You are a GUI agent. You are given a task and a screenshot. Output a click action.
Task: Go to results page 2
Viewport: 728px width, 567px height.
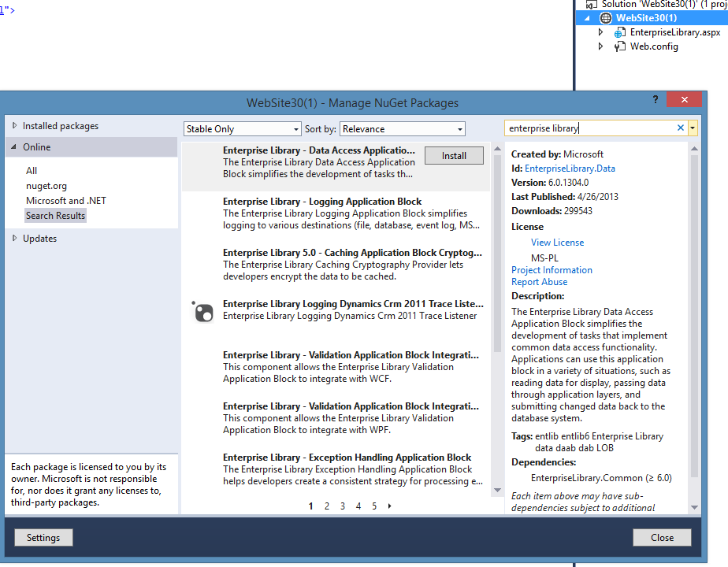(x=327, y=506)
